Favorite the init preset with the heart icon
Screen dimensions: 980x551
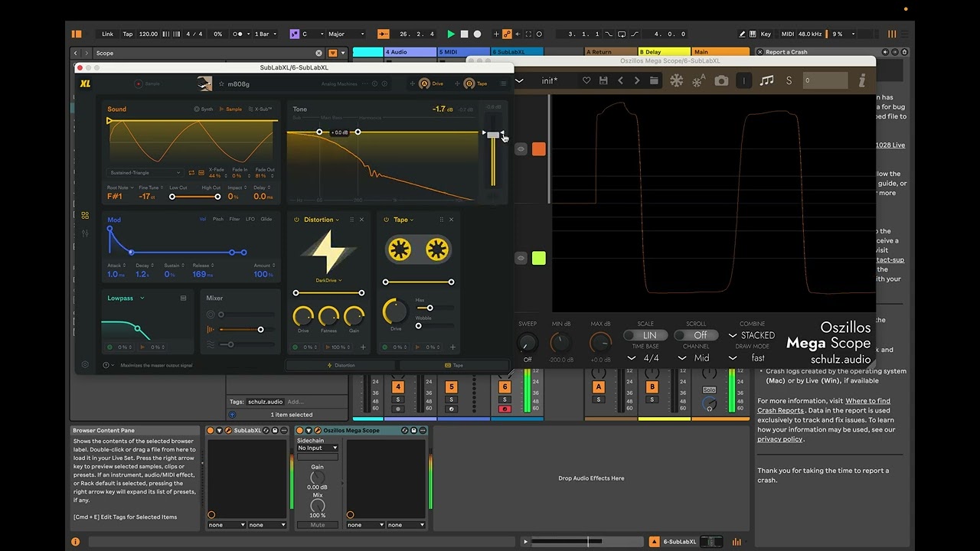coord(586,80)
